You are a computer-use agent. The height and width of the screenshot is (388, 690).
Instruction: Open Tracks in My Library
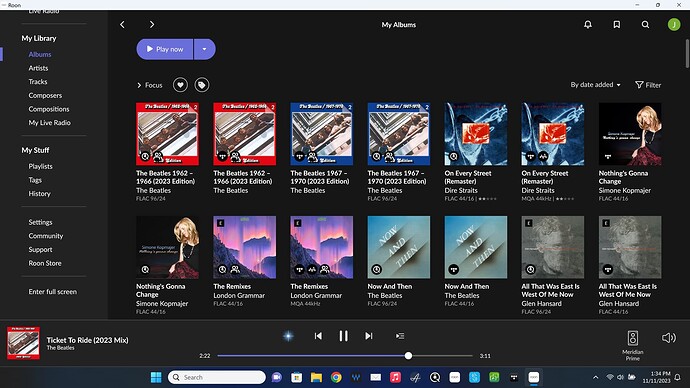click(38, 82)
